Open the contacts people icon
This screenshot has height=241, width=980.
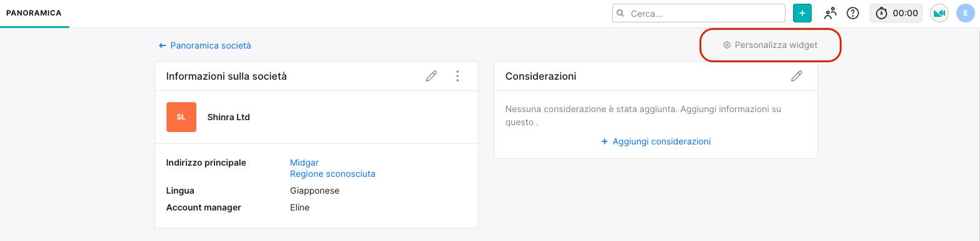830,13
